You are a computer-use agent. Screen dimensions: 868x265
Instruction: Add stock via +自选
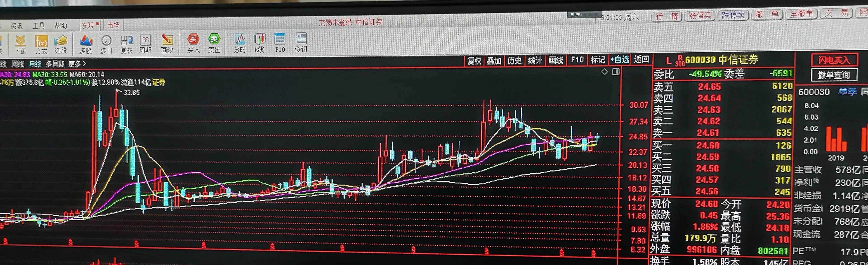620,60
